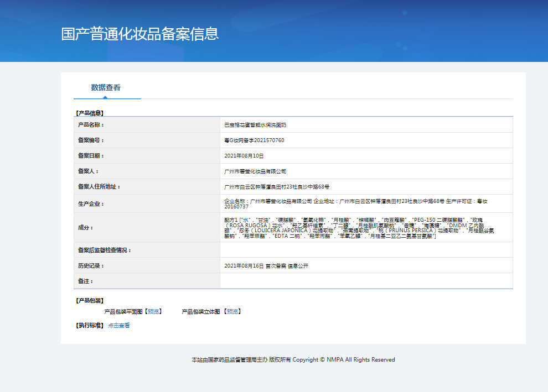Click the page title 国产普通化妆品备案信息
The height and width of the screenshot is (392, 548).
[x=140, y=34]
